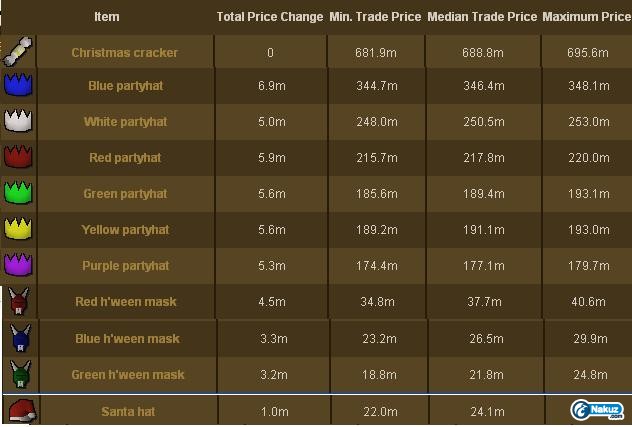Open the Red h'ween mask link
The image size is (632, 427).
pyautogui.click(x=125, y=302)
